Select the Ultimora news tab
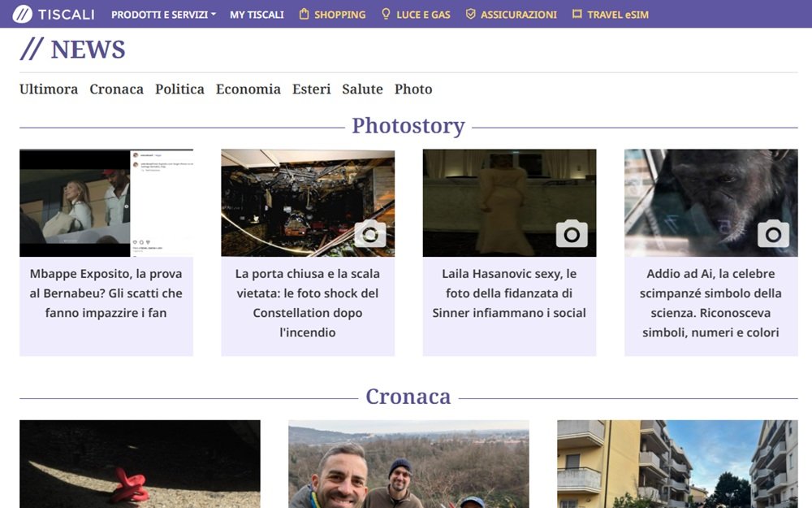This screenshot has height=508, width=812. pyautogui.click(x=49, y=89)
